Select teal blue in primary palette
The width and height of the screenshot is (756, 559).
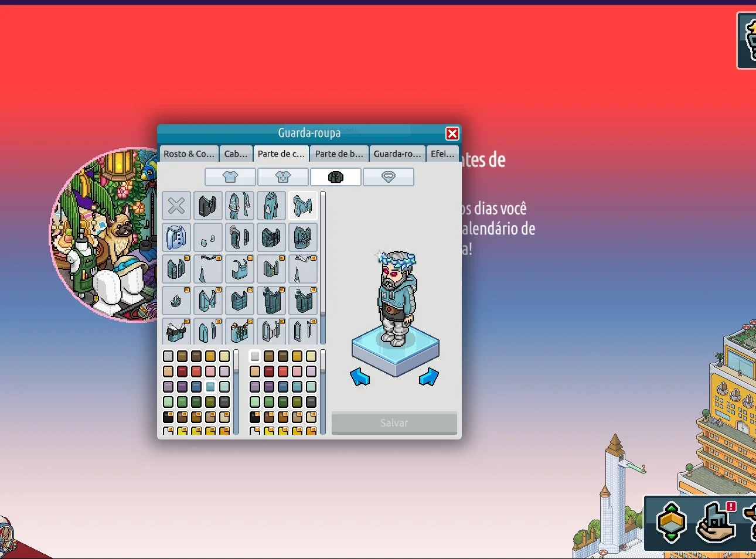(x=210, y=387)
